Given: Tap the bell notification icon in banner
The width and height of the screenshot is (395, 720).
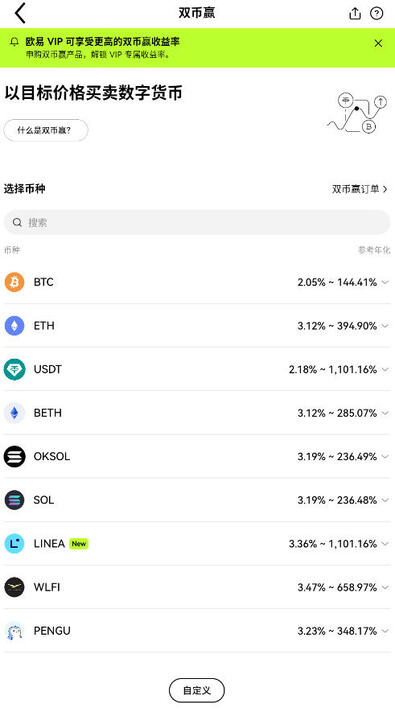Looking at the screenshot, I should [15, 42].
